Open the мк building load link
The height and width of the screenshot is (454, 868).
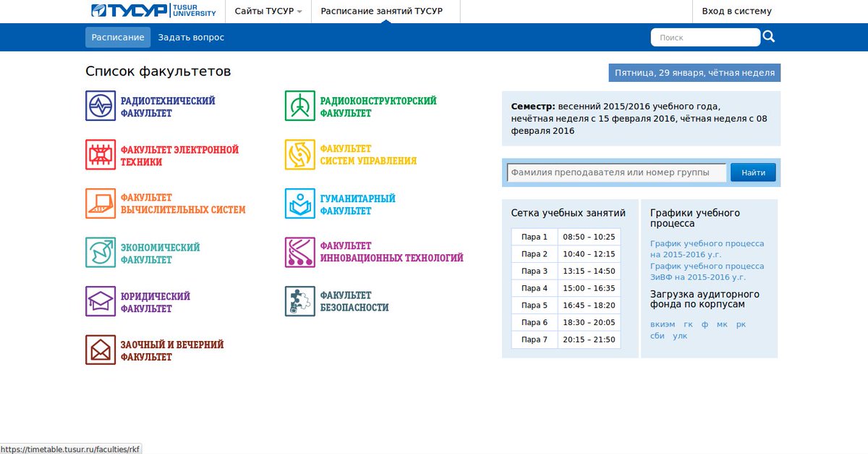[722, 324]
